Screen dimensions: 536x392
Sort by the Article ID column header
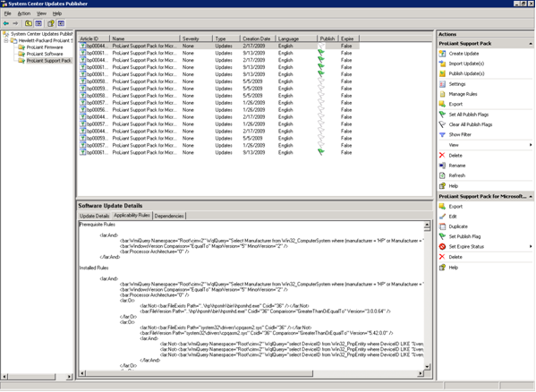[x=94, y=38]
